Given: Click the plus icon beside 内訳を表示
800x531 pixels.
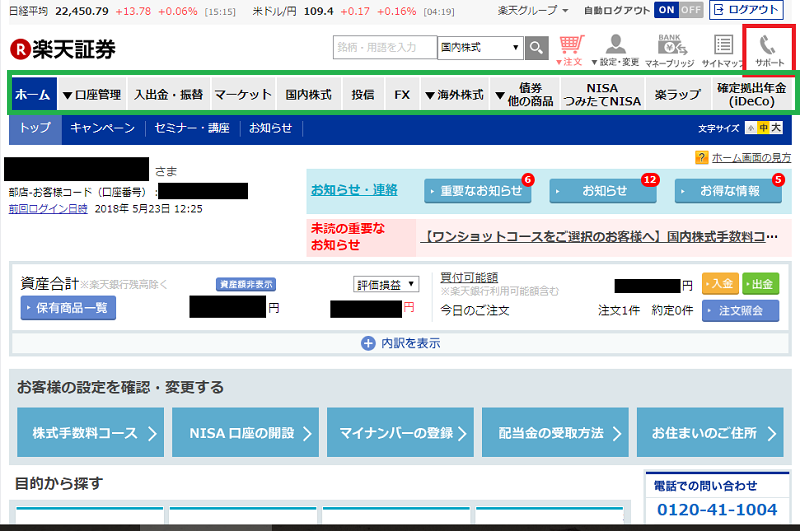Looking at the screenshot, I should point(368,343).
